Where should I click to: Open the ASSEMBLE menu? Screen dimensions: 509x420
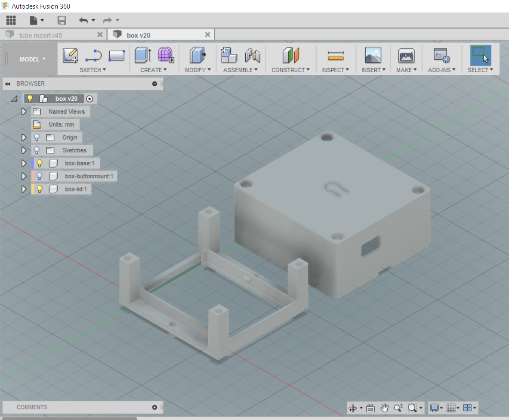coord(240,70)
